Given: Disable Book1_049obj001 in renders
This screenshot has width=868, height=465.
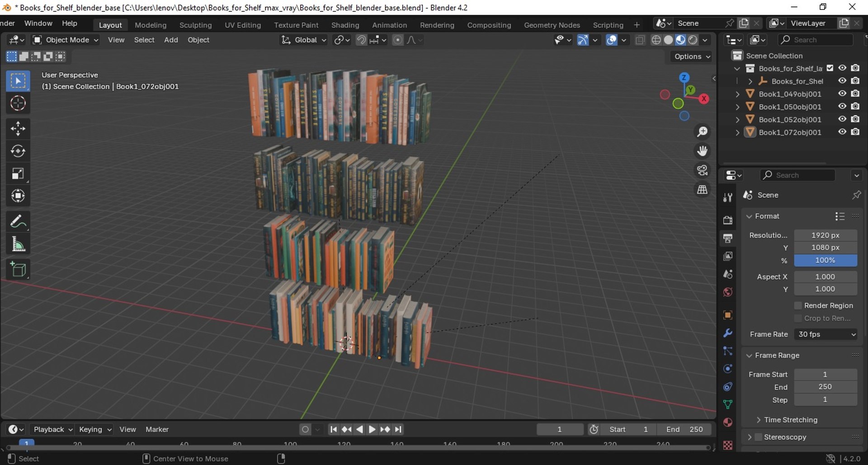Looking at the screenshot, I should (x=855, y=94).
